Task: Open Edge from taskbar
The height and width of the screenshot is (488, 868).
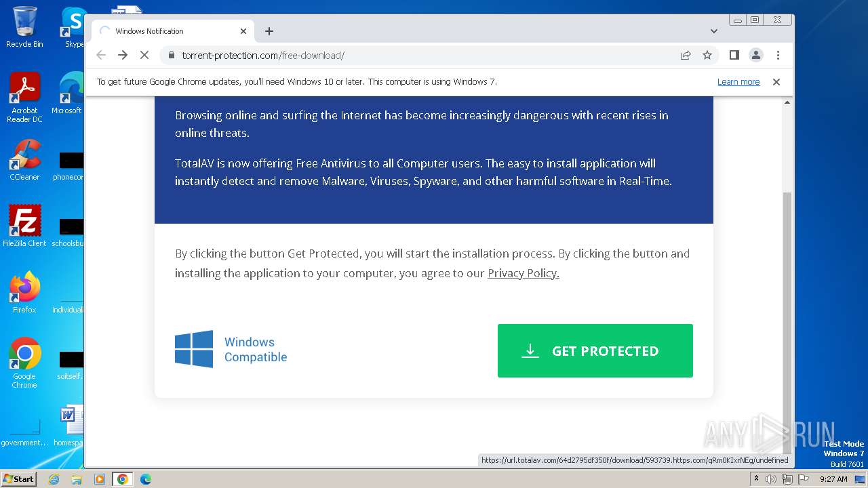Action: [146, 479]
